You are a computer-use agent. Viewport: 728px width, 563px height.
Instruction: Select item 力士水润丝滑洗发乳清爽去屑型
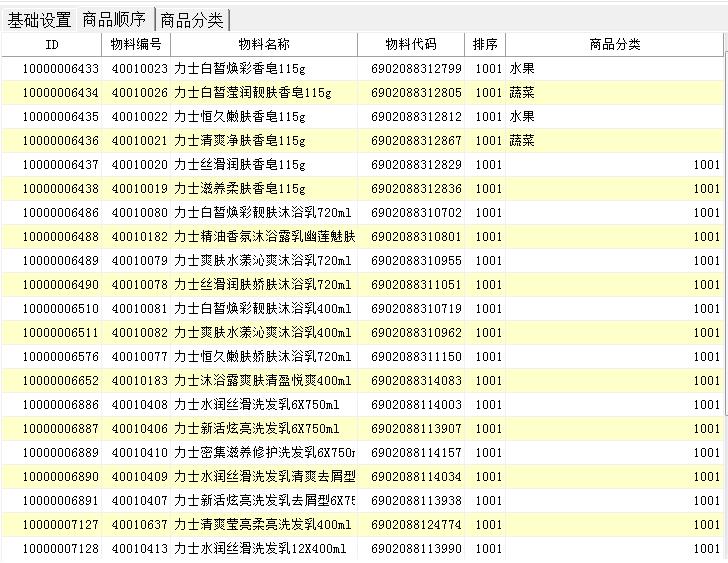(265, 477)
